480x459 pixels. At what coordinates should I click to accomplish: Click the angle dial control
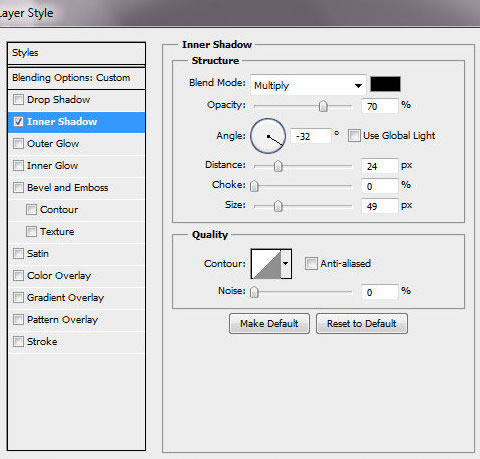tap(268, 136)
